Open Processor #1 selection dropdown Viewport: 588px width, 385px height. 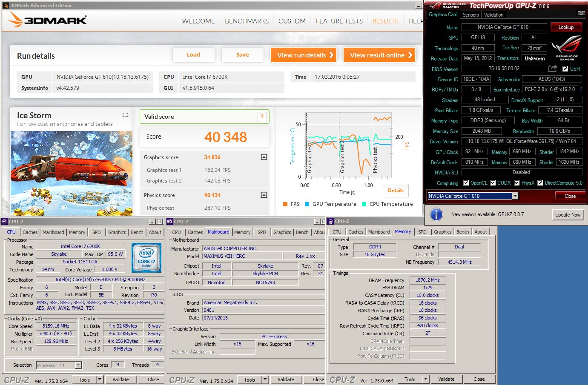click(78, 365)
